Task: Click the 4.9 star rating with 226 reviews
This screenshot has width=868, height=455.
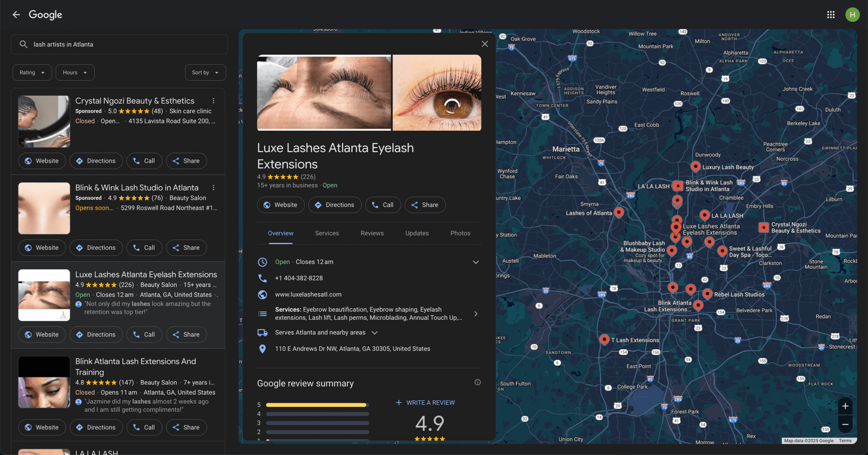Action: (286, 177)
